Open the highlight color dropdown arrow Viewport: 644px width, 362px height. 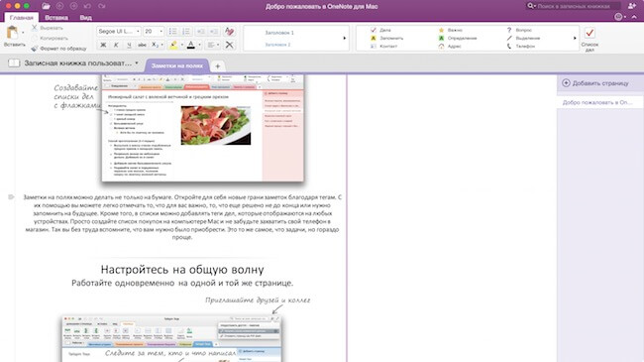pos(182,45)
